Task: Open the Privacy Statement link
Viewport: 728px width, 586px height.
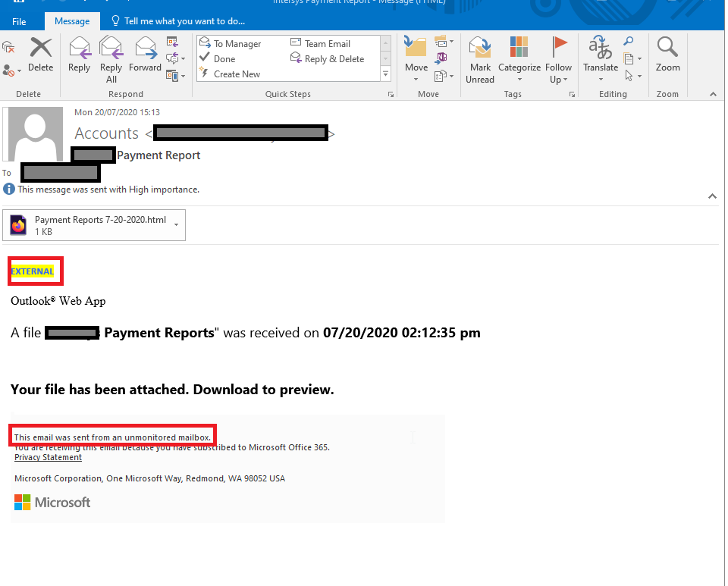Action: click(x=48, y=457)
